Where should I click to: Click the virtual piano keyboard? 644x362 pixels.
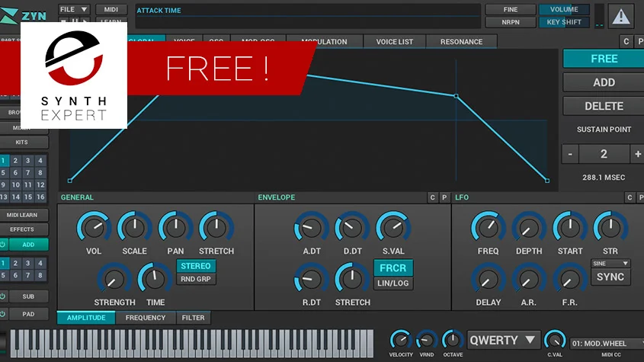[x=192, y=343]
